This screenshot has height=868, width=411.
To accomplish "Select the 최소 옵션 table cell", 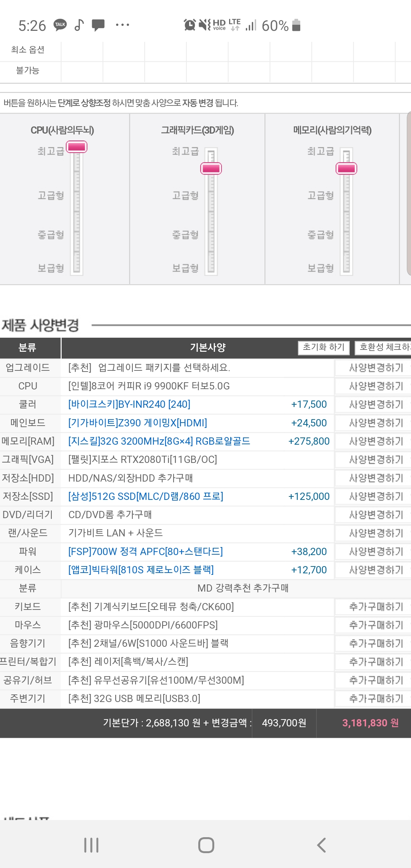I will [28, 50].
